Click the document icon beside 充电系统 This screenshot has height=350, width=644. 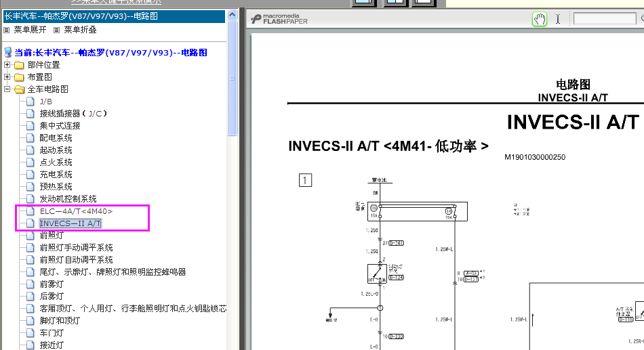coord(30,175)
